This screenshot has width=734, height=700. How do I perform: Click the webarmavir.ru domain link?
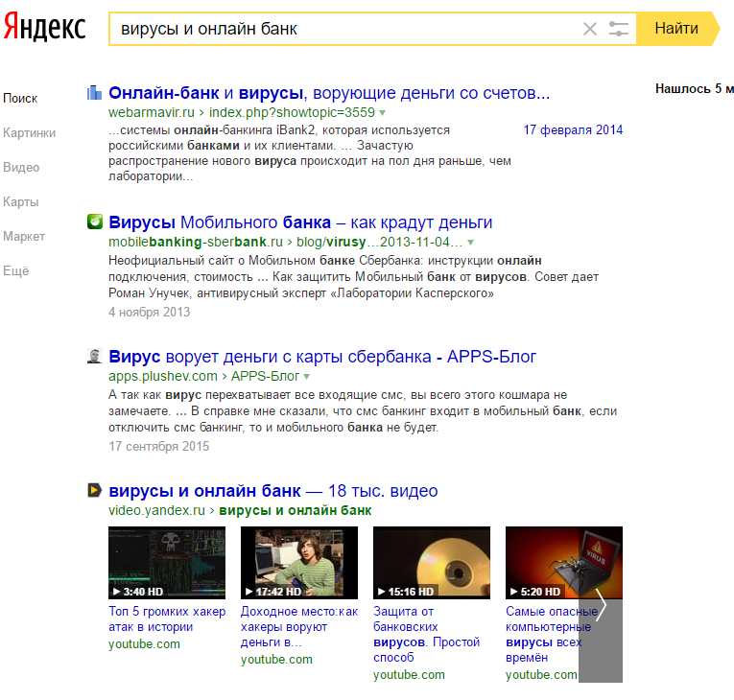152,112
